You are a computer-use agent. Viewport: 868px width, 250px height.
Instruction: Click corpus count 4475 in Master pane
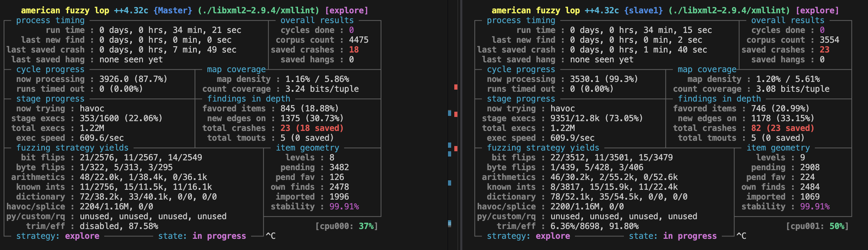[358, 40]
